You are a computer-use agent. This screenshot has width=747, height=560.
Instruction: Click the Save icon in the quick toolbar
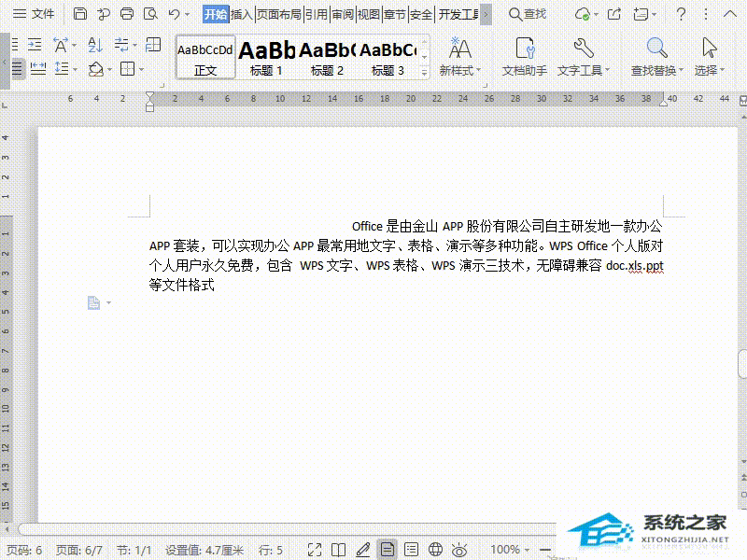coord(80,14)
